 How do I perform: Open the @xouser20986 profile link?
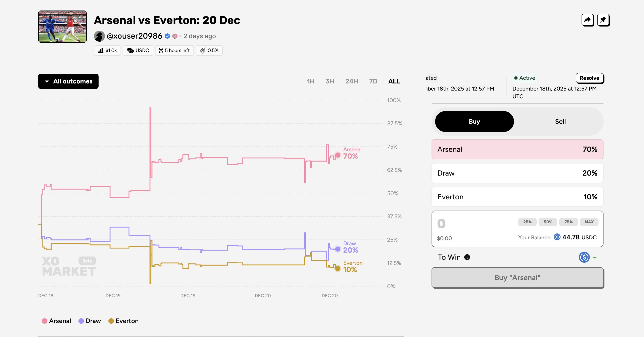click(134, 36)
